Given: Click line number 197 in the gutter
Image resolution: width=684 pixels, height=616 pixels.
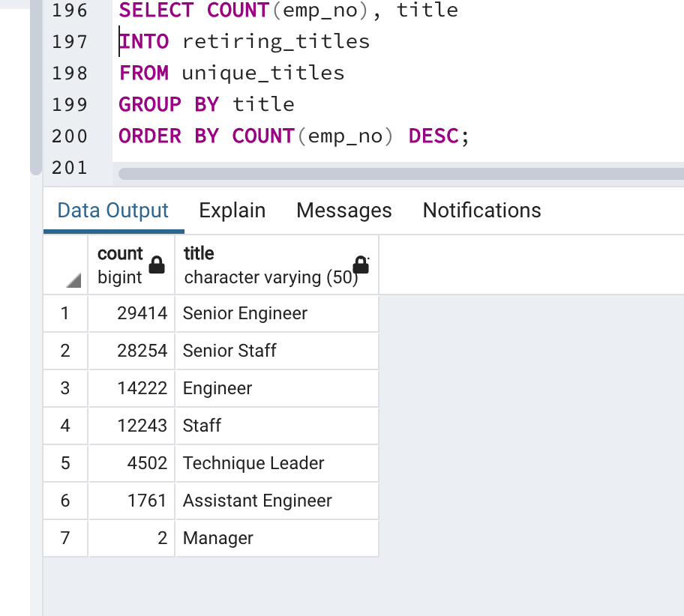Looking at the screenshot, I should point(70,42).
